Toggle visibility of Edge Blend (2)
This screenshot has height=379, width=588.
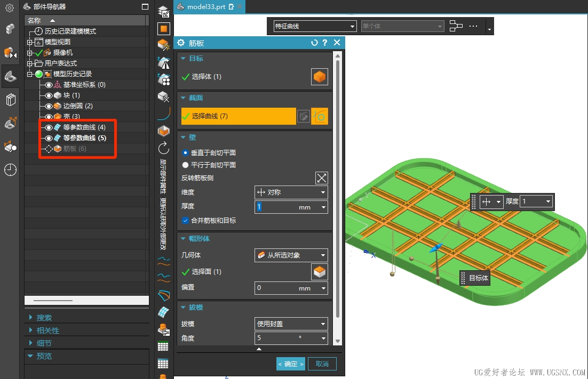tap(49, 107)
